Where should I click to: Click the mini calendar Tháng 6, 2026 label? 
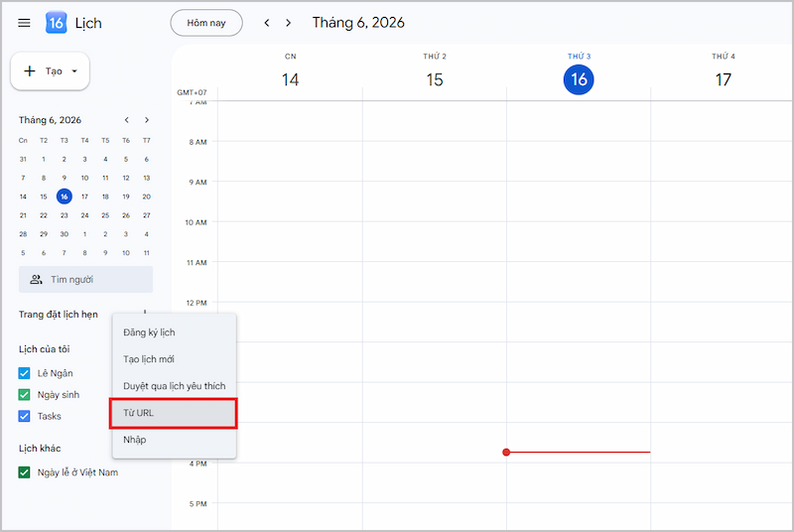(50, 120)
